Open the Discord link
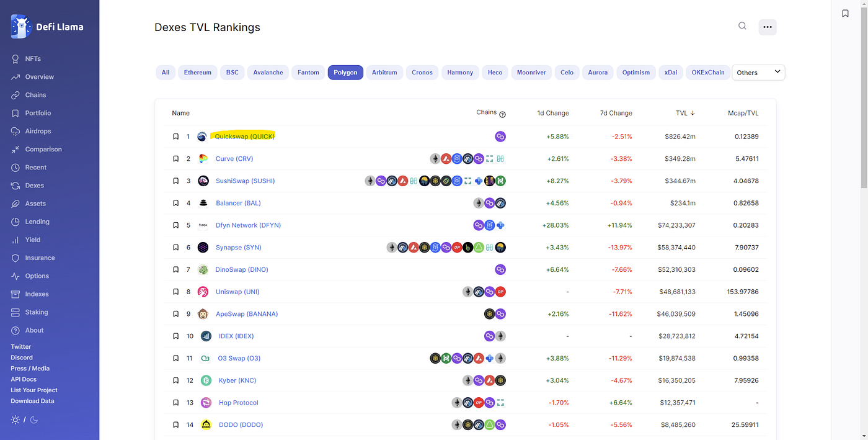This screenshot has width=868, height=440. (22, 357)
